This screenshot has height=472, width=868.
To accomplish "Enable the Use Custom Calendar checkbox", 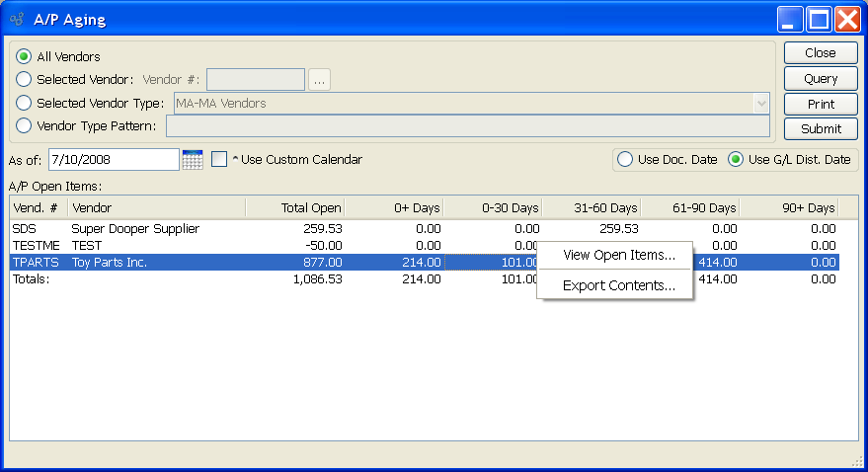I will point(219,159).
